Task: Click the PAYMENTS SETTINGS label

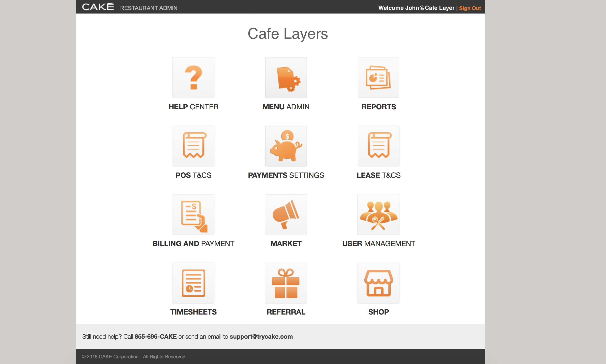Action: click(286, 175)
